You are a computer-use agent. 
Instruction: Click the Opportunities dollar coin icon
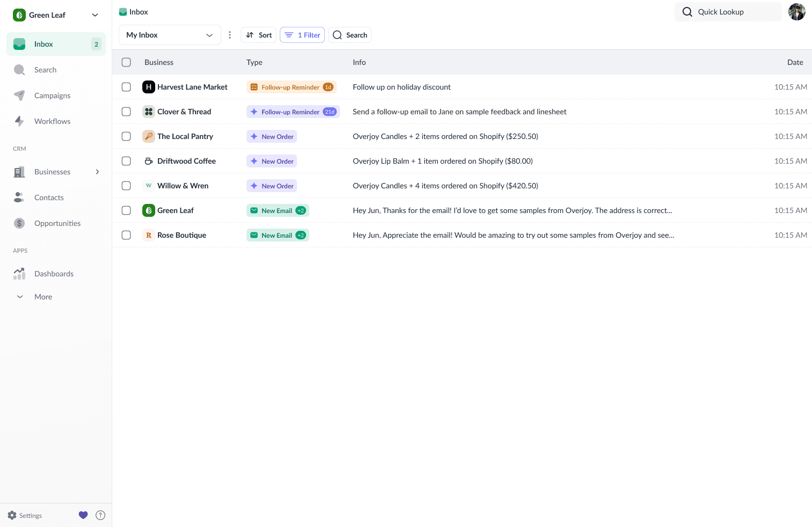pos(19,223)
